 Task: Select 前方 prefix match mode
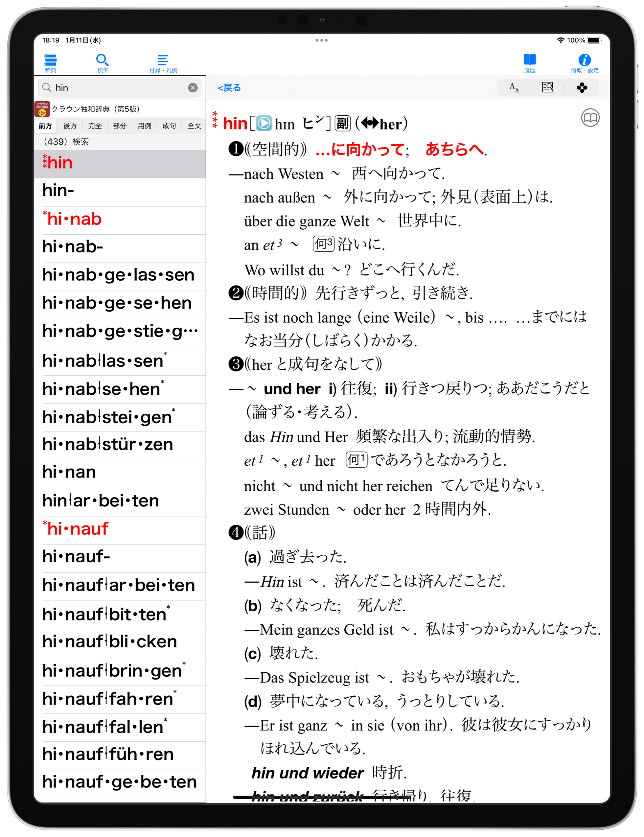[45, 126]
